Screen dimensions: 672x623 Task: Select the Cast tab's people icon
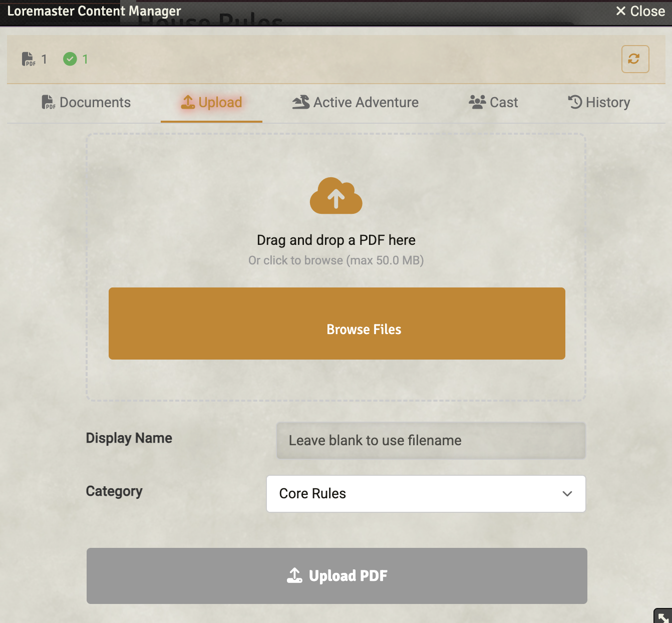pyautogui.click(x=476, y=102)
